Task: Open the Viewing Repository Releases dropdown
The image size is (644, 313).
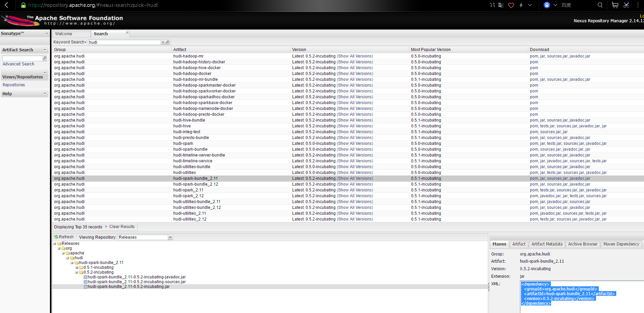Action: (x=170, y=237)
